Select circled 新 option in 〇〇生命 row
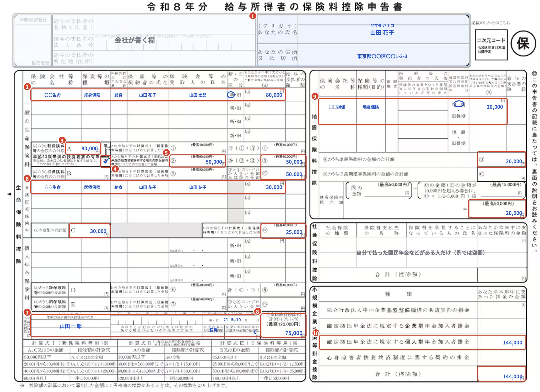Screen dimensions: 540x392 pos(231,95)
